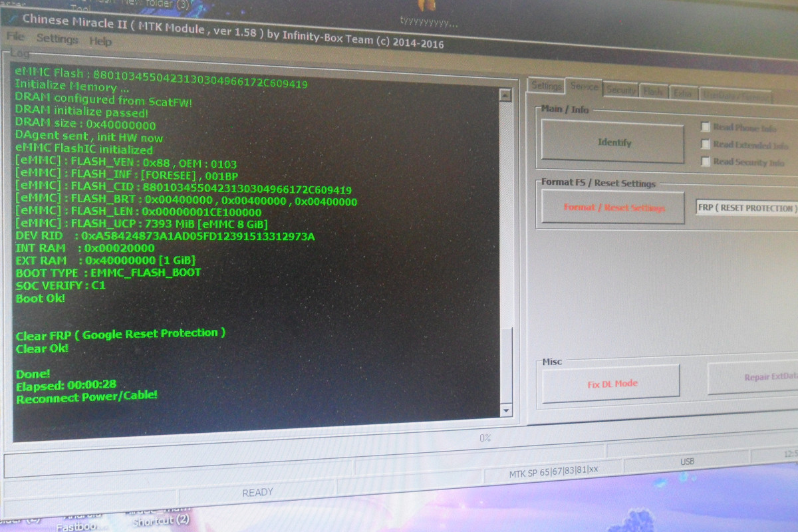Screen dimensions: 798x532
Task: Click the READY status bar field
Action: tap(257, 492)
